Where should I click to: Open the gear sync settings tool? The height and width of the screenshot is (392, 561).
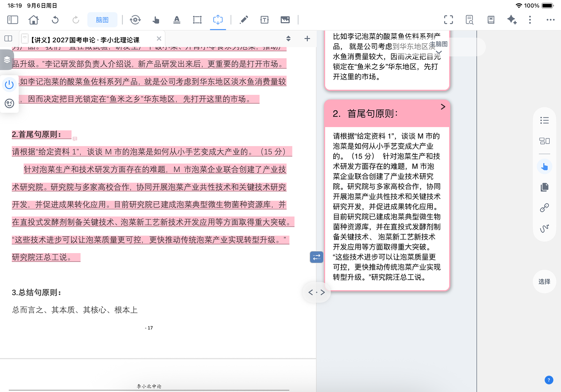(135, 20)
